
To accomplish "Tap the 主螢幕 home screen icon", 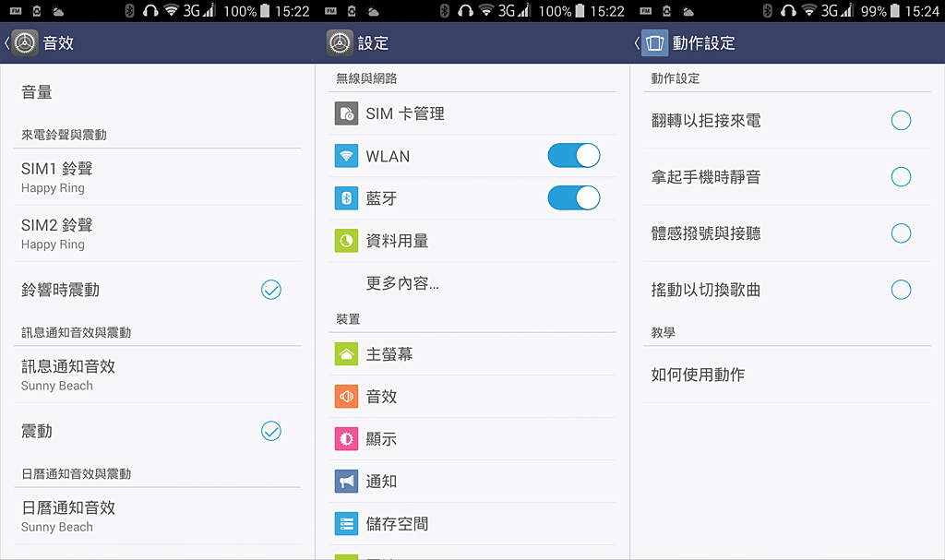I will point(346,354).
